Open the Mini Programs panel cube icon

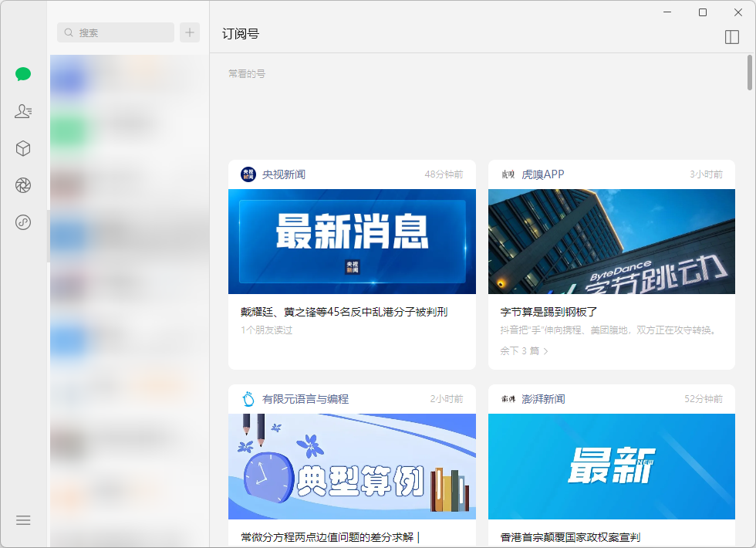23,148
